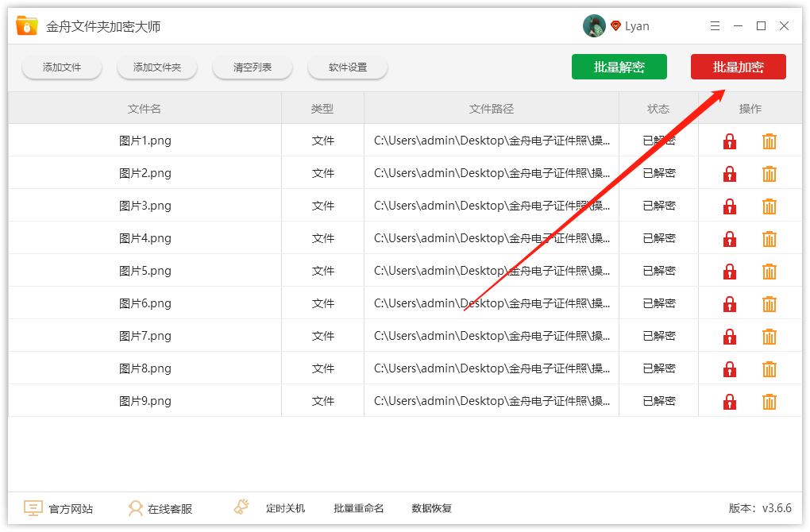Click Lyan's avatar thumbnail
The width and height of the screenshot is (810, 532).
point(592,25)
